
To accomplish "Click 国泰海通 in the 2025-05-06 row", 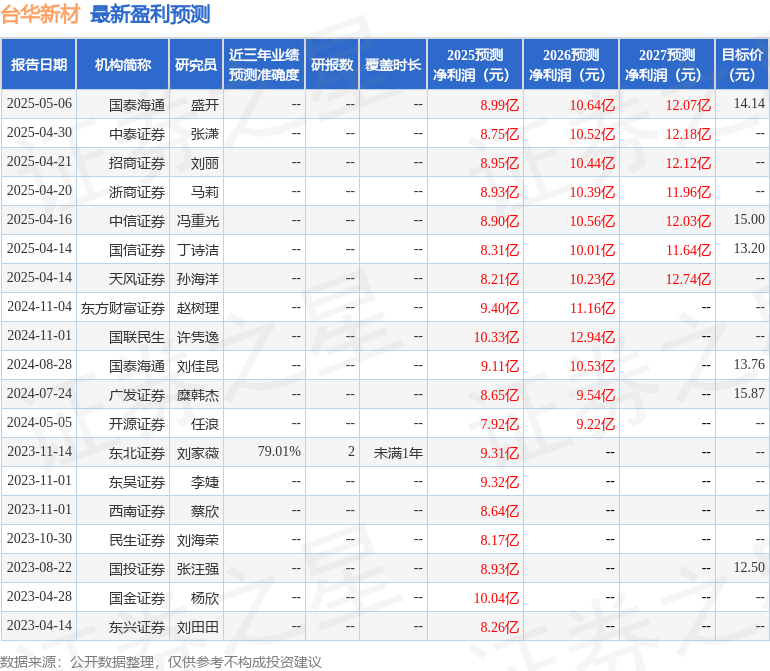I will (137, 105).
